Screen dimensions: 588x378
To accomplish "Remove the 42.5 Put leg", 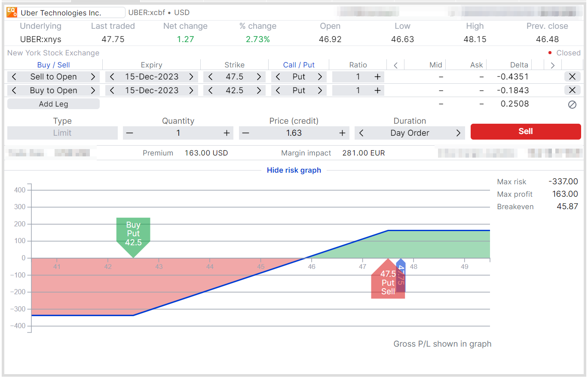I will [572, 91].
